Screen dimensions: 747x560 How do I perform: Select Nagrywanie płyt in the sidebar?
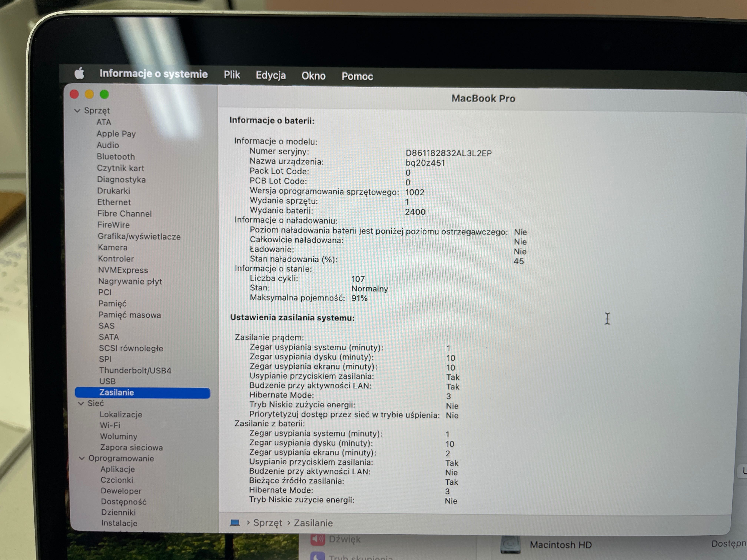pos(130,281)
